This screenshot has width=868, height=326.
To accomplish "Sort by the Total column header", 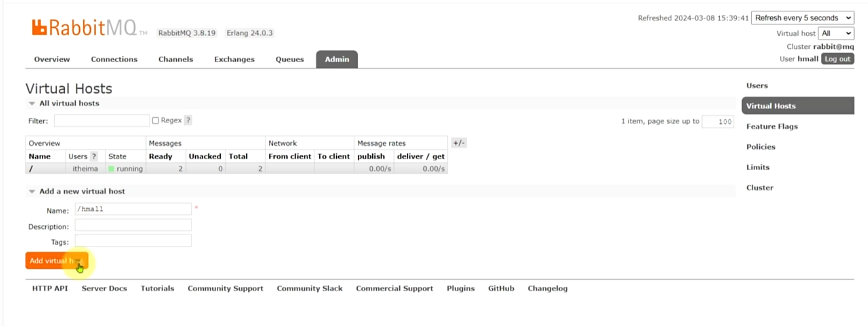I will point(238,156).
